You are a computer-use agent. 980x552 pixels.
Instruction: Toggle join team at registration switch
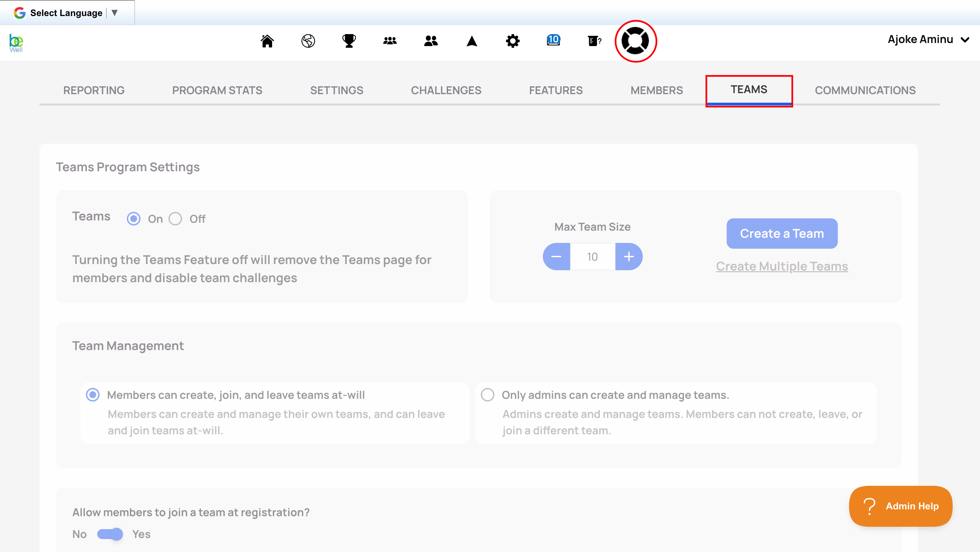(x=110, y=534)
